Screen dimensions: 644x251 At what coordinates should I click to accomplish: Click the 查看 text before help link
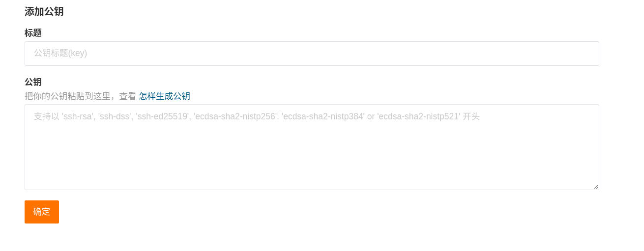128,96
